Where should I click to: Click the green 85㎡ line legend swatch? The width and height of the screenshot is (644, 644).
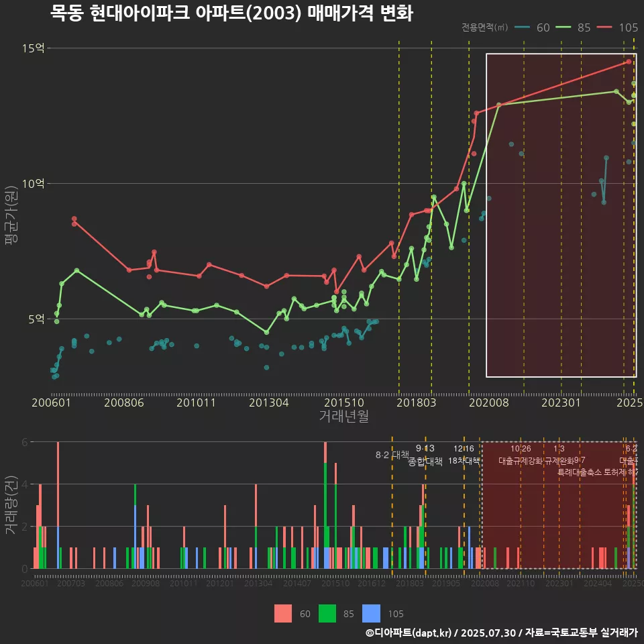pos(563,28)
